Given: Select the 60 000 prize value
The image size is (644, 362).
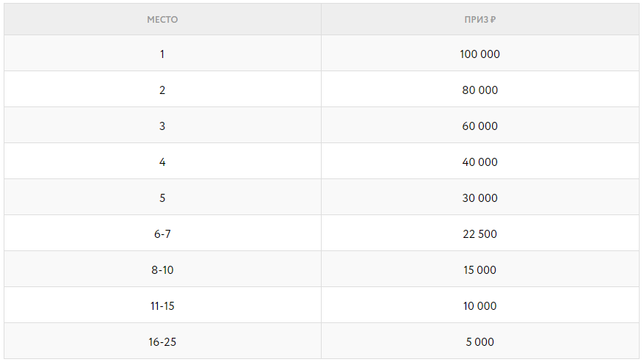Looking at the screenshot, I should click(x=480, y=126).
